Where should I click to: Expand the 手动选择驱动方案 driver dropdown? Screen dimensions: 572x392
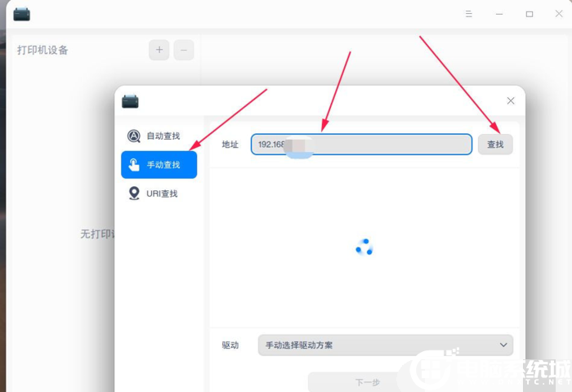384,345
